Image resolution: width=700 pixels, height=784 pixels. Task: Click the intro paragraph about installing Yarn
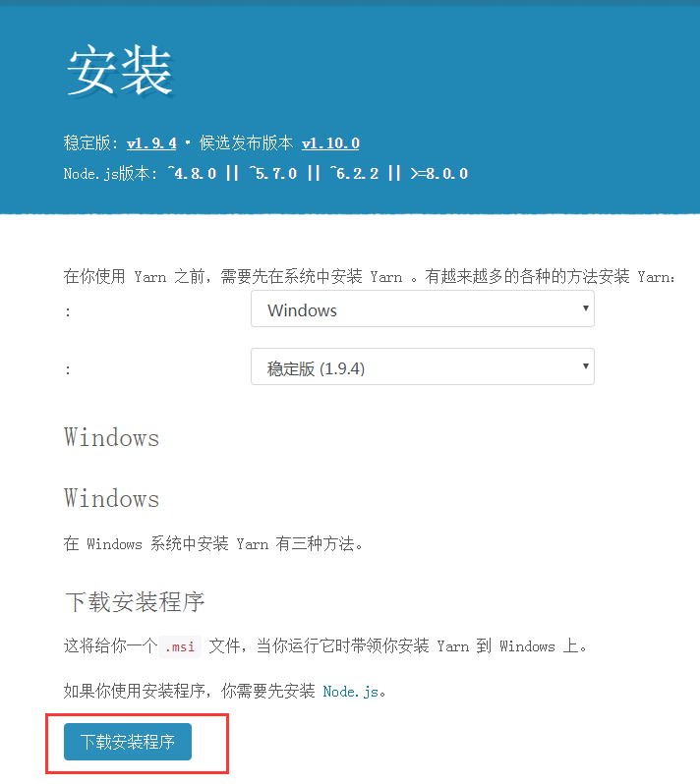pos(370,276)
